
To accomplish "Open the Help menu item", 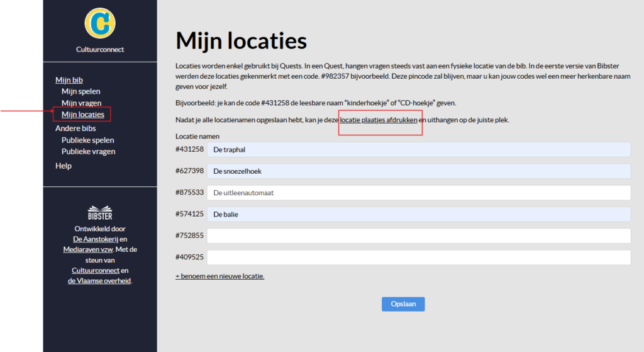I will point(64,166).
